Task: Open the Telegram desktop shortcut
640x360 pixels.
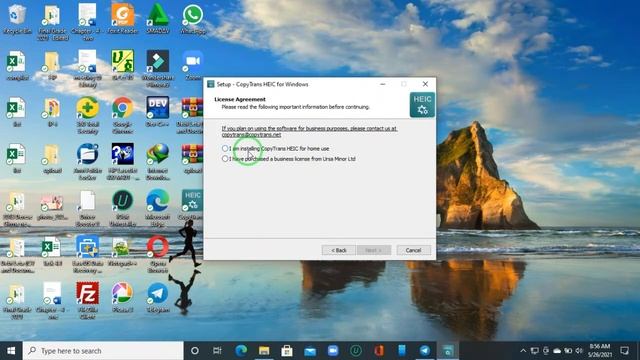Action: click(x=158, y=298)
